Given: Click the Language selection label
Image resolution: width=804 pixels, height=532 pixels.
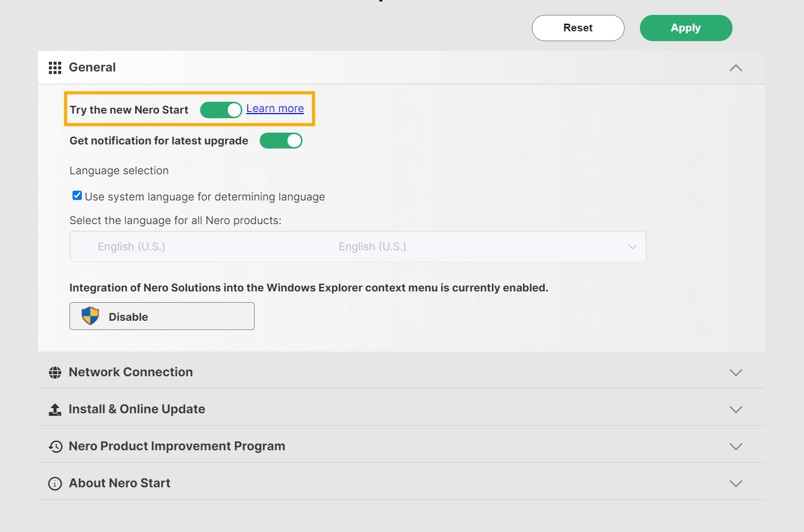Looking at the screenshot, I should [x=119, y=171].
